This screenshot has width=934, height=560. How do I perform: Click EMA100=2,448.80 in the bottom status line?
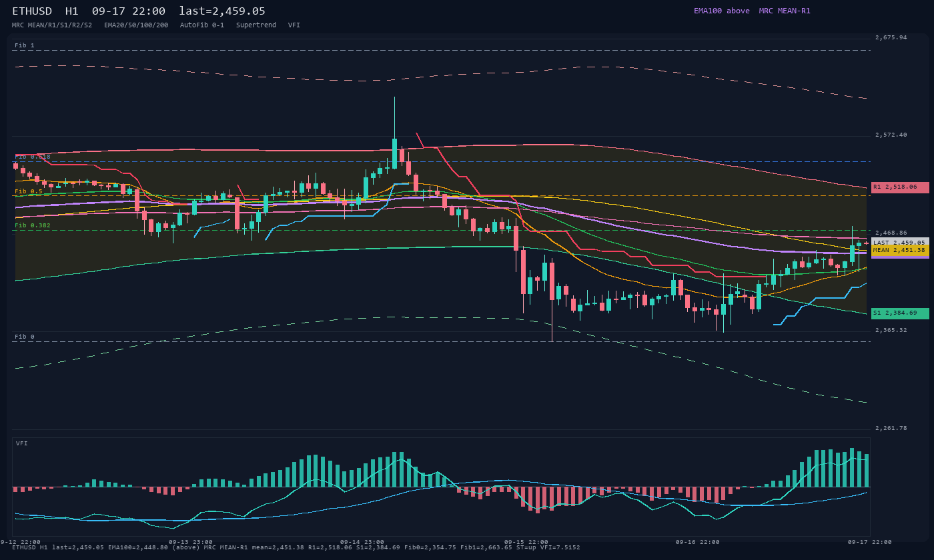(138, 547)
